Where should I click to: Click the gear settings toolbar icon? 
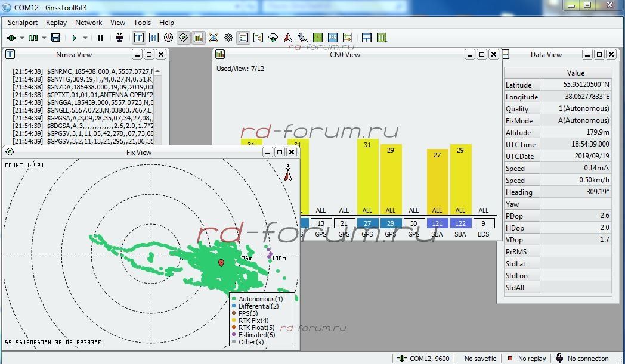228,38
